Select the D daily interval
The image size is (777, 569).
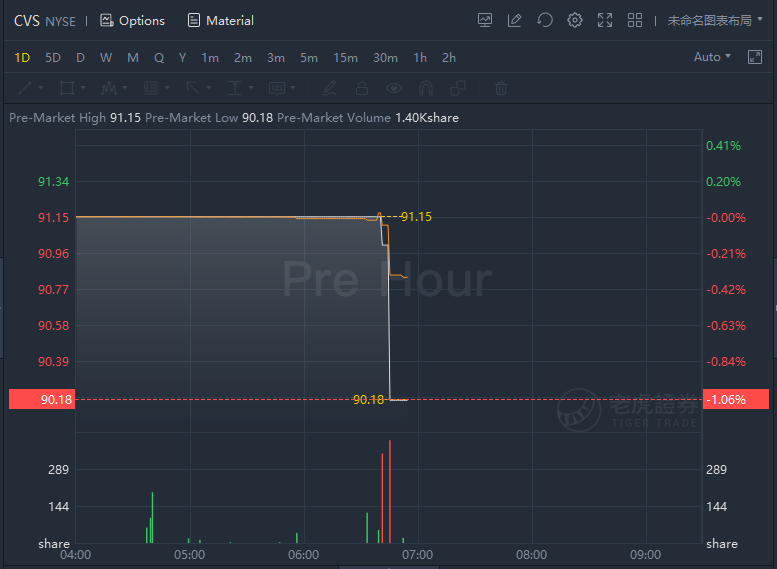coord(80,58)
